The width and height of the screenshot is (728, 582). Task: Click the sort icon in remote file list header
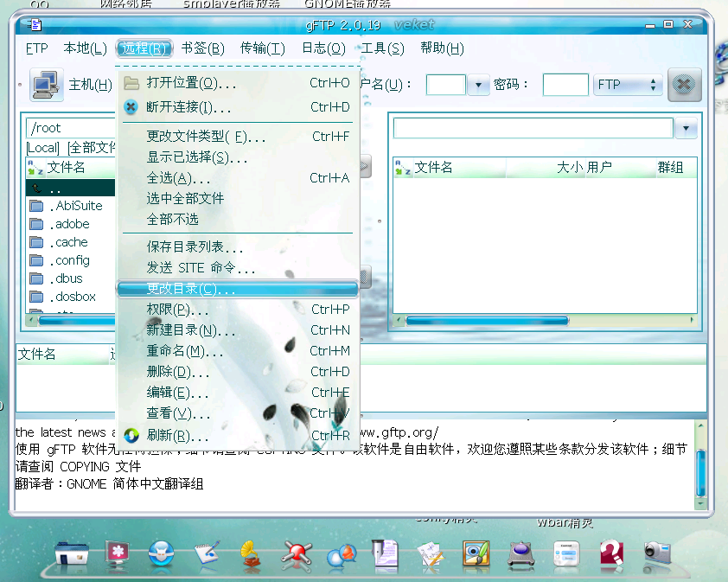click(402, 168)
